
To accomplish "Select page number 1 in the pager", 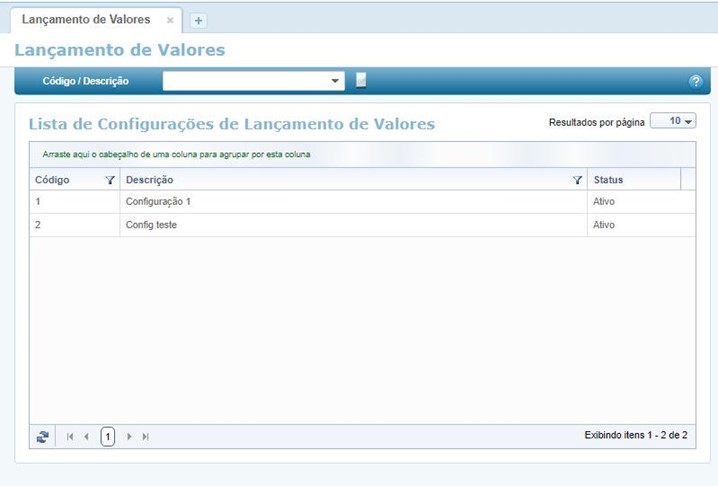I will tap(108, 437).
